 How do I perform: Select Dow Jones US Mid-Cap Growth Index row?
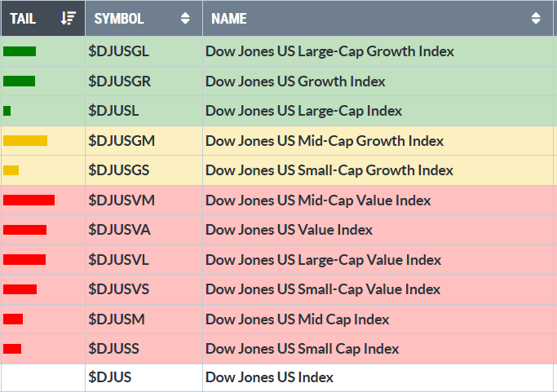(x=325, y=141)
